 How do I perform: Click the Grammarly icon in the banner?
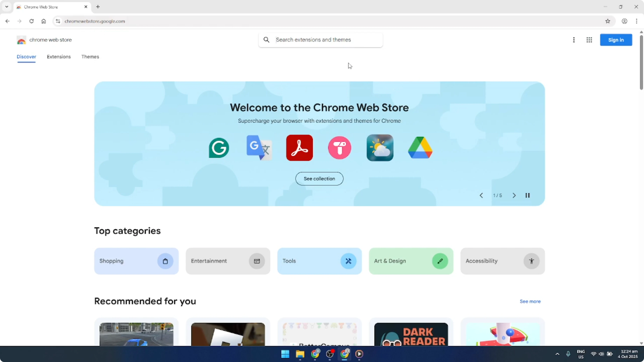[219, 148]
